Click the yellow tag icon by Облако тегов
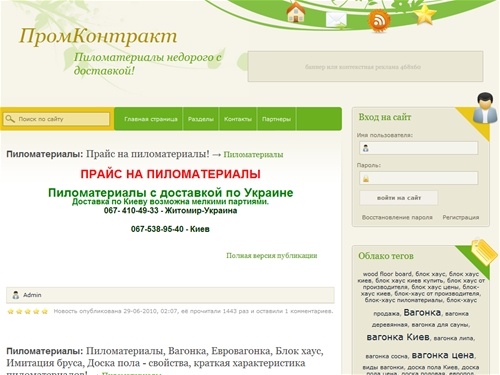Image resolution: width=500 pixels, height=375 pixels. click(x=485, y=252)
